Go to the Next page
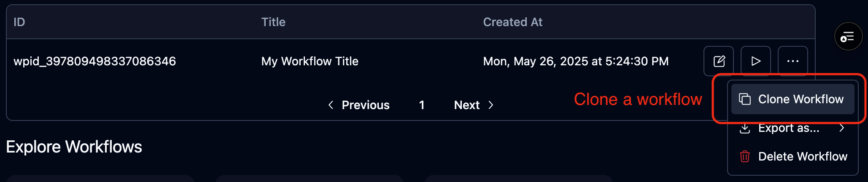Screen dimensions: 868x182 pos(467,105)
